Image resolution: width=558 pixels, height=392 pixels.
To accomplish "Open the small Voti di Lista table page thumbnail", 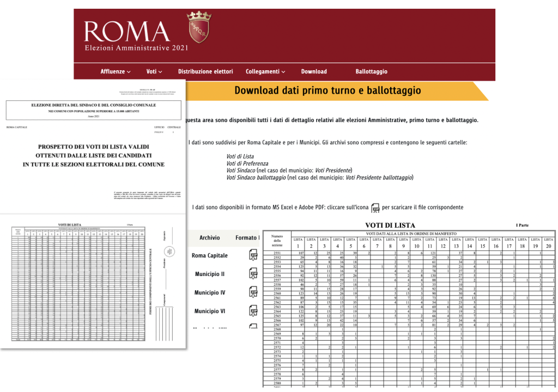I will (93, 281).
